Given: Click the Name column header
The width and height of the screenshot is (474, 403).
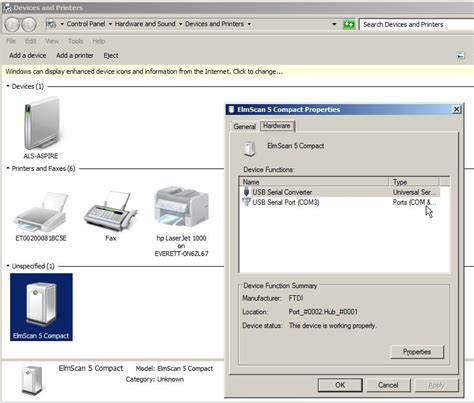Looking at the screenshot, I should point(314,182).
